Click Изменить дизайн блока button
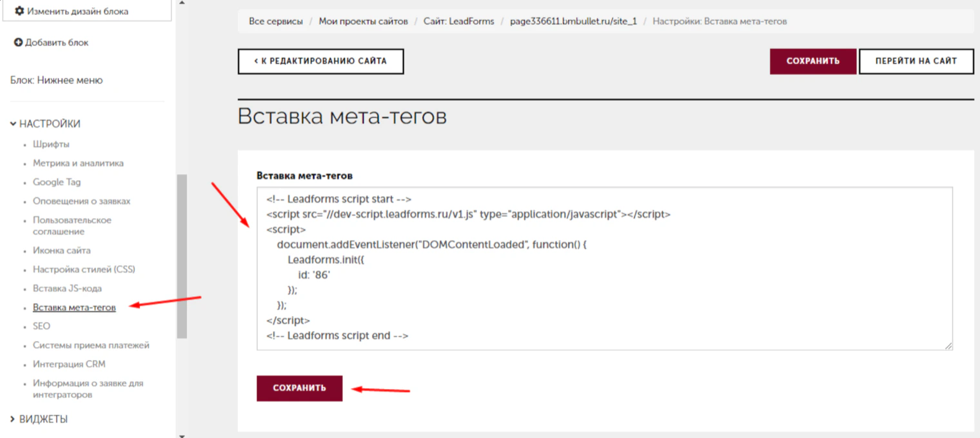980x438 pixels. click(87, 11)
